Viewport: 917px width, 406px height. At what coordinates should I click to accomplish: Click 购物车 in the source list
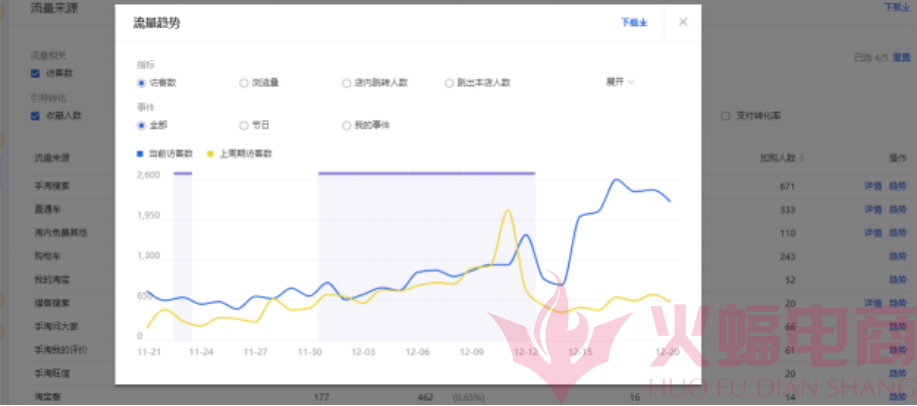(x=48, y=256)
